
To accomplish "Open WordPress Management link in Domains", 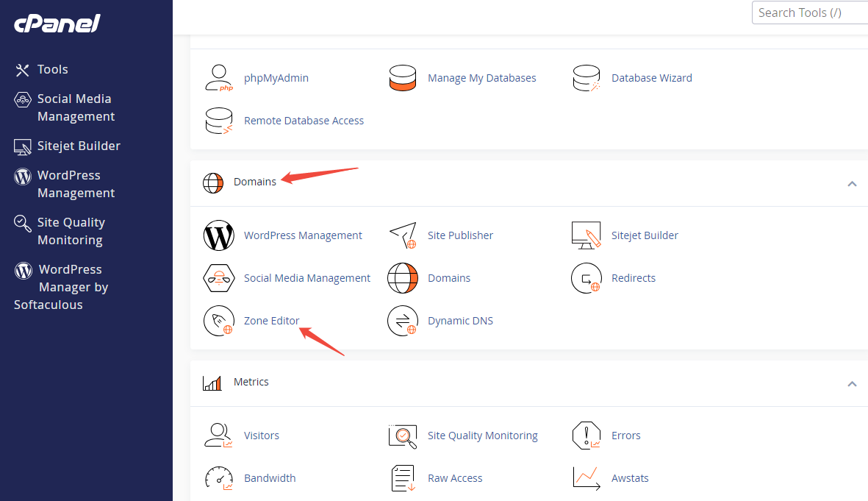I will [x=303, y=235].
